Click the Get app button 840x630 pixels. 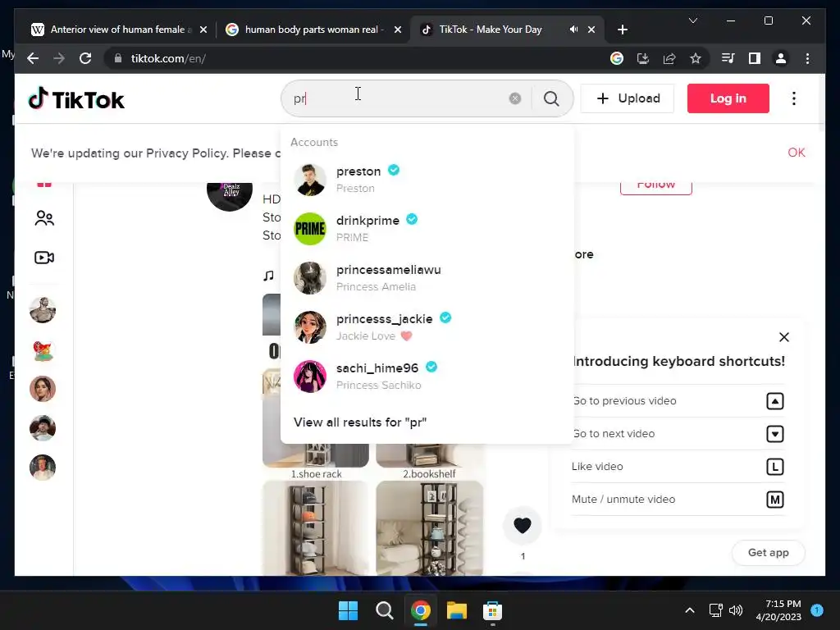(768, 552)
